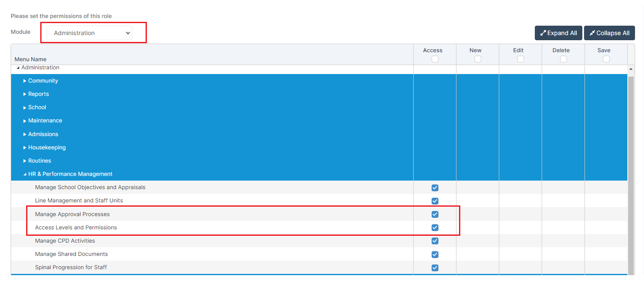
Task: Click the Admissions row label
Action: (x=43, y=134)
